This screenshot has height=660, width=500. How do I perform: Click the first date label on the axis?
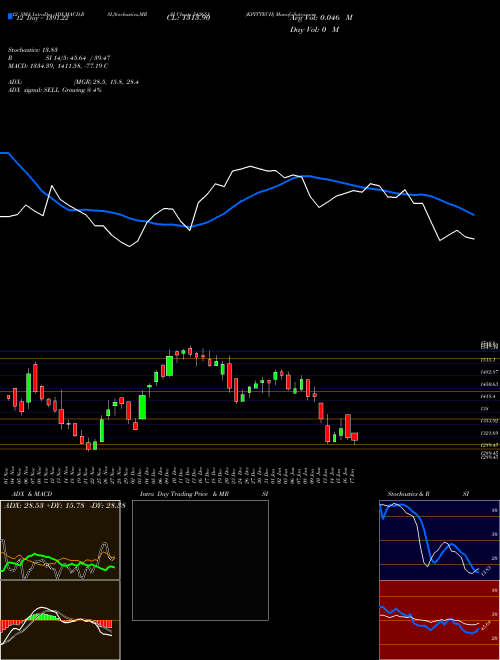coord(8,475)
